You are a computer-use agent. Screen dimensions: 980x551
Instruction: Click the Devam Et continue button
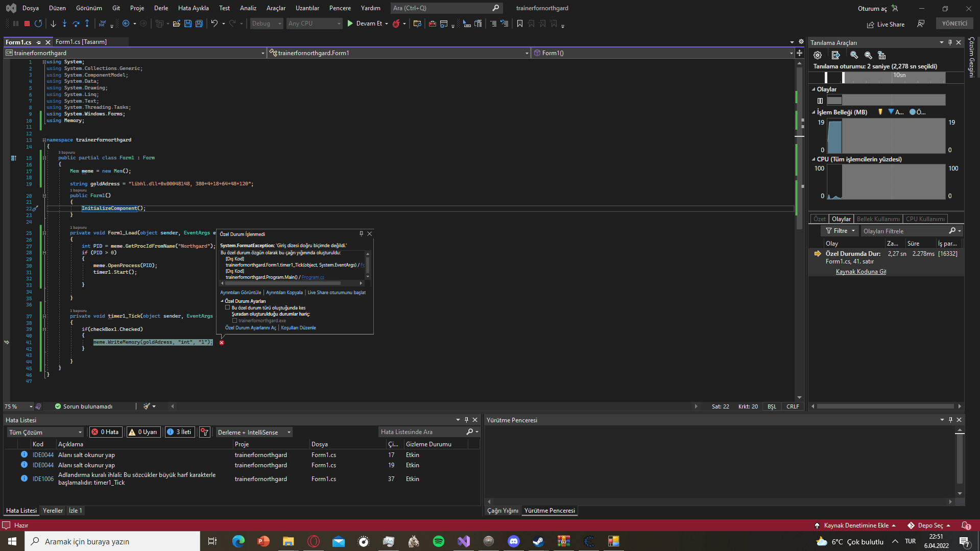pos(366,23)
